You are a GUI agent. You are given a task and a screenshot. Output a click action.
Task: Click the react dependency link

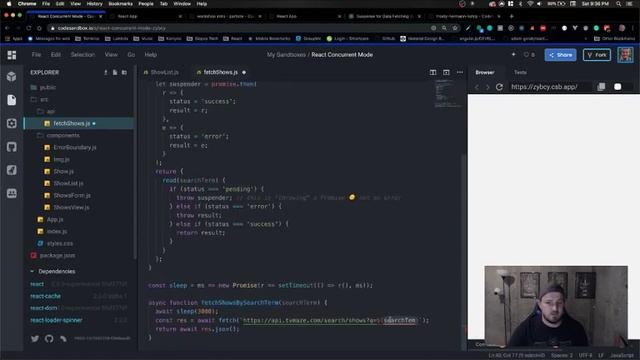point(37,284)
